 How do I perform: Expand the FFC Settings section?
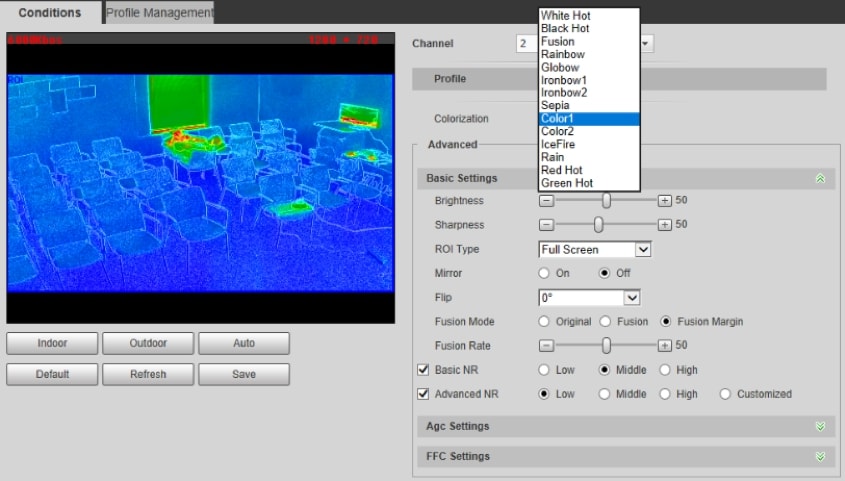click(820, 456)
